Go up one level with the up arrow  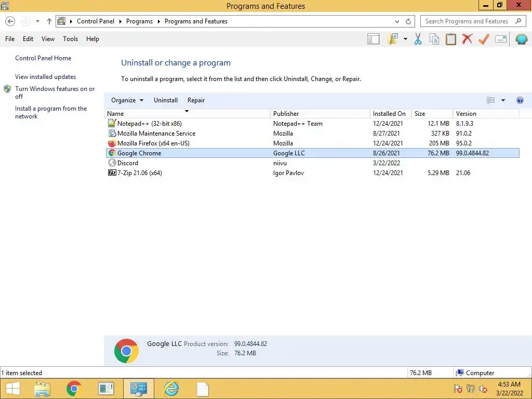pos(49,21)
